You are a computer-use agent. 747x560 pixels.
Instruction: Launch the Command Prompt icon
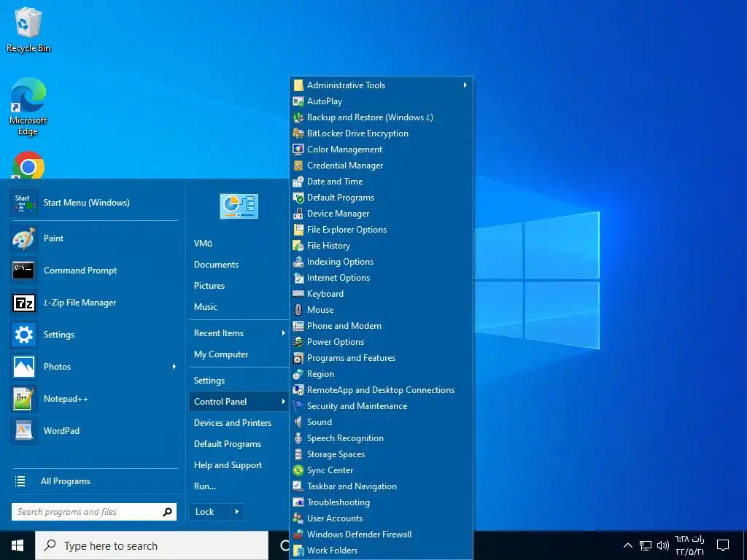[23, 271]
